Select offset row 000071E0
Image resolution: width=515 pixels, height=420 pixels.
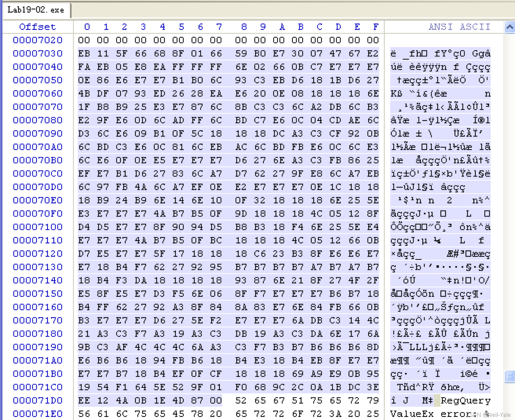pyautogui.click(x=38, y=414)
